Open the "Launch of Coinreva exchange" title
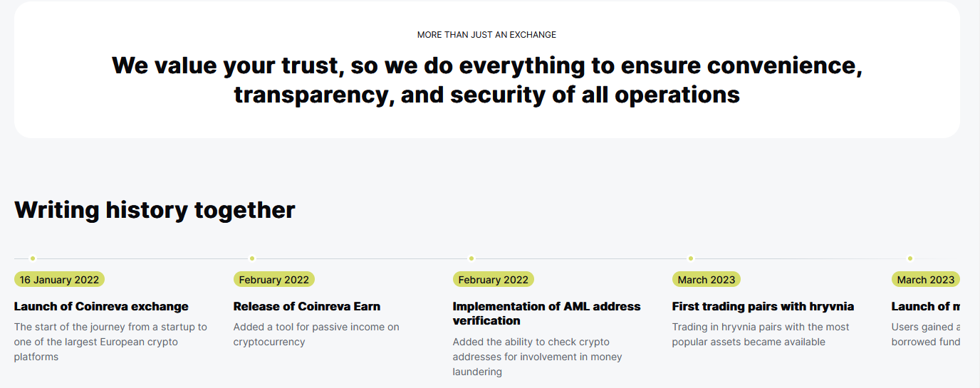The width and height of the screenshot is (980, 388). (x=101, y=307)
